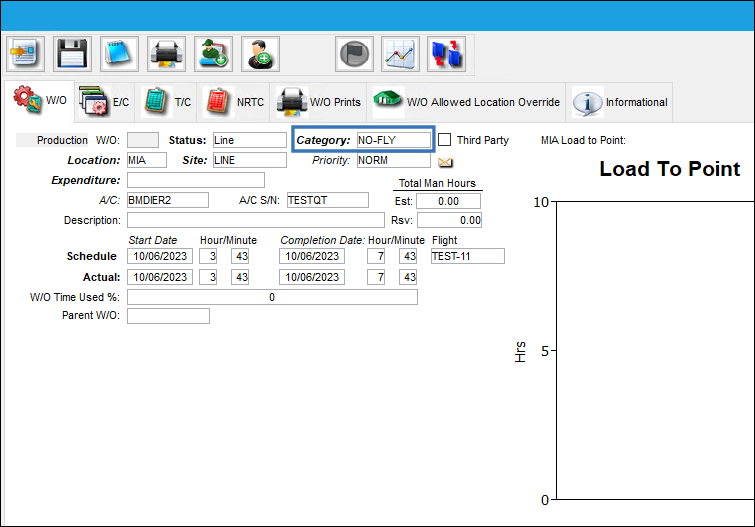The height and width of the screenshot is (527, 755).
Task: Click the MIA Load to Point label
Action: [x=583, y=140]
